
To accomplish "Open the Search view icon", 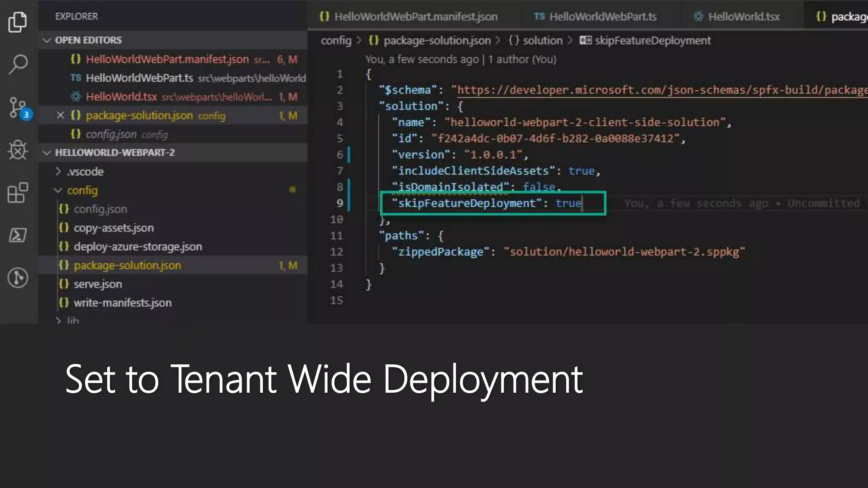I will [x=17, y=64].
